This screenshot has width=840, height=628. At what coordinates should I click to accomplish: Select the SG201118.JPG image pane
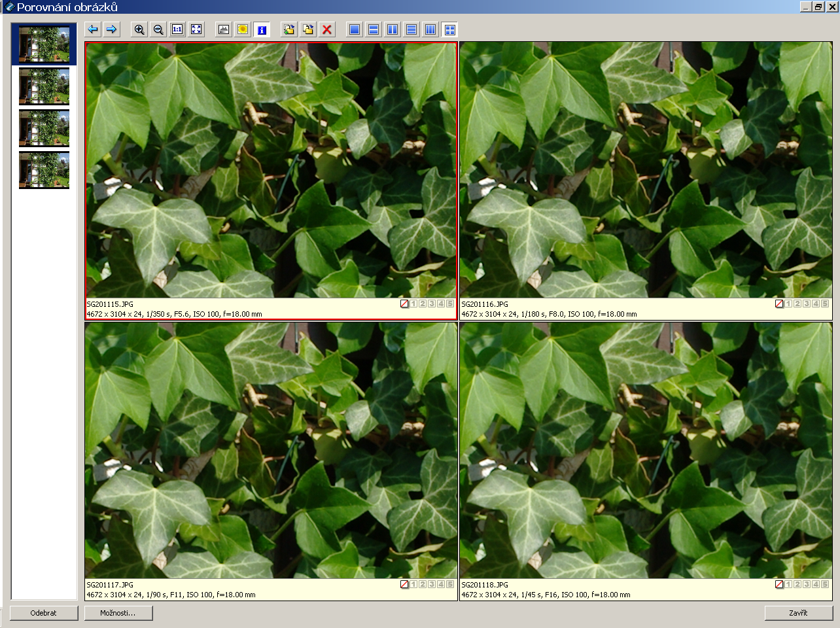646,450
